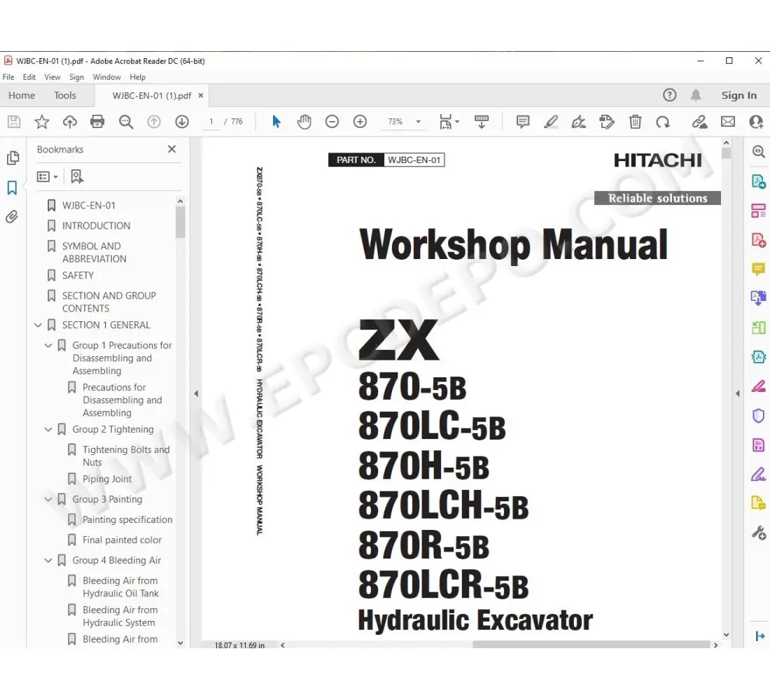Select the Highlight Text tool

[x=550, y=121]
